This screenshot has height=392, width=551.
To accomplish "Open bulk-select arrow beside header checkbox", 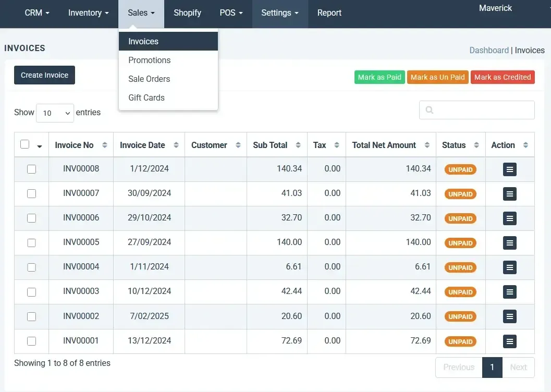I will click(x=40, y=146).
